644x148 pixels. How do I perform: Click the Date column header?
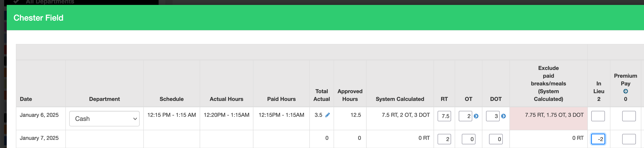tap(26, 99)
